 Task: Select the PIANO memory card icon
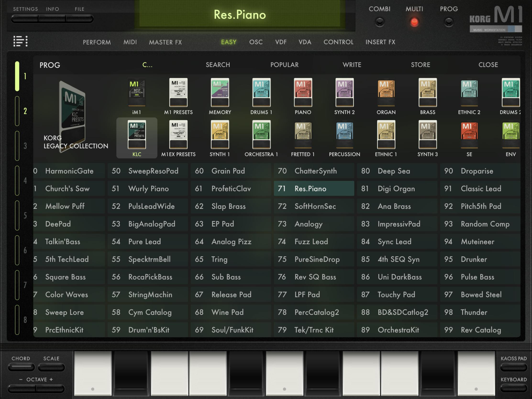click(x=303, y=92)
